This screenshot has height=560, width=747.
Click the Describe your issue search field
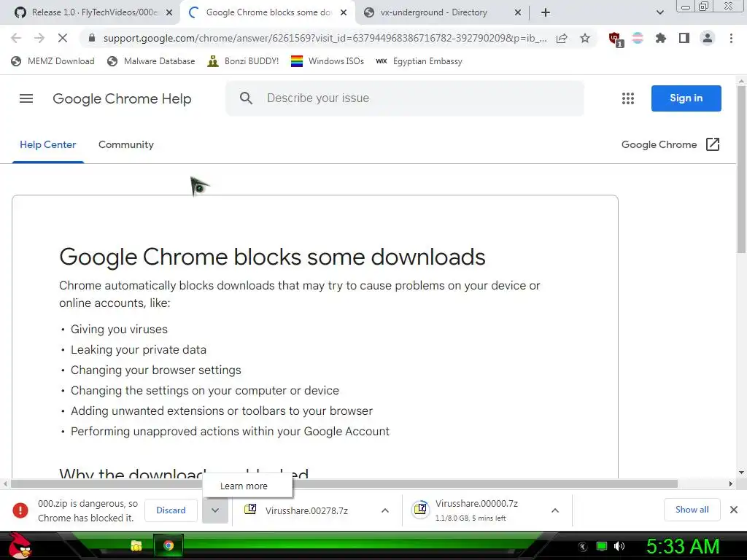[405, 98]
